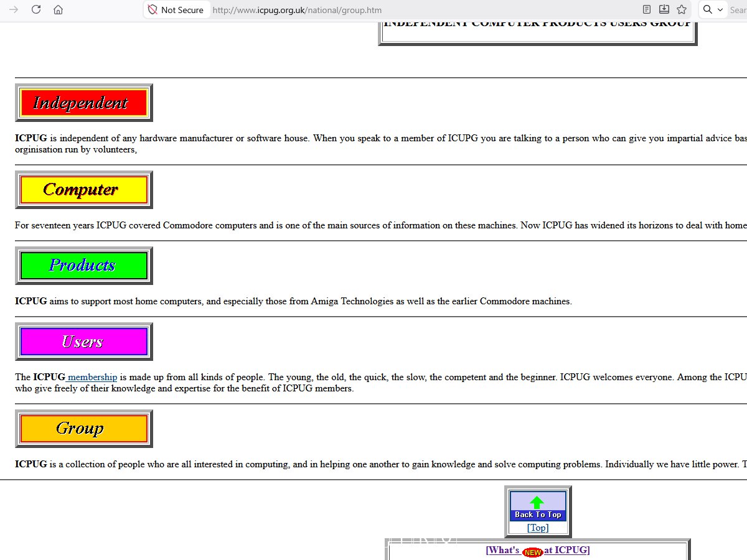Image resolution: width=747 pixels, height=560 pixels.
Task: Bookmark this page with the star icon
Action: 682,9
